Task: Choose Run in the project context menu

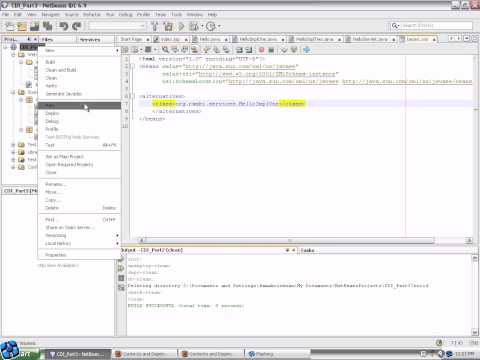Action: (79, 106)
